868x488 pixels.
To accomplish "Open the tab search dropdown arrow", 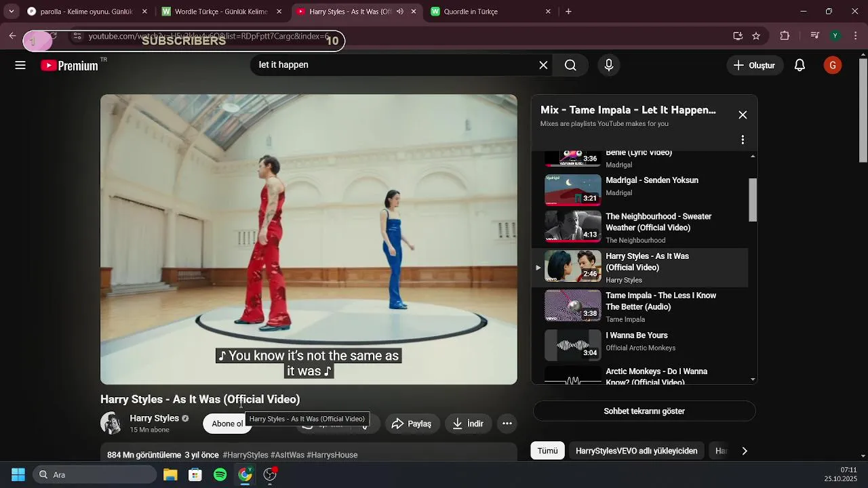I will tap(11, 12).
